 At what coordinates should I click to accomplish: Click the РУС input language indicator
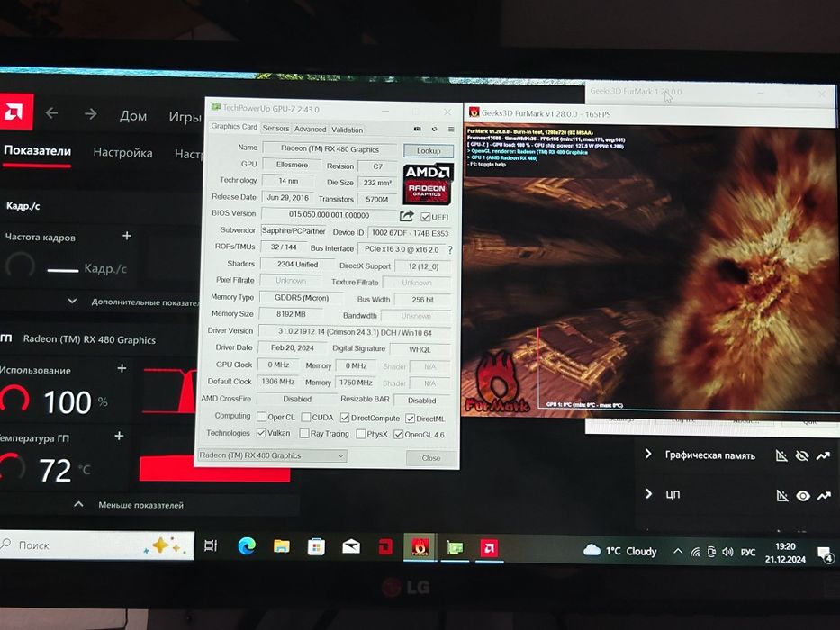point(748,553)
